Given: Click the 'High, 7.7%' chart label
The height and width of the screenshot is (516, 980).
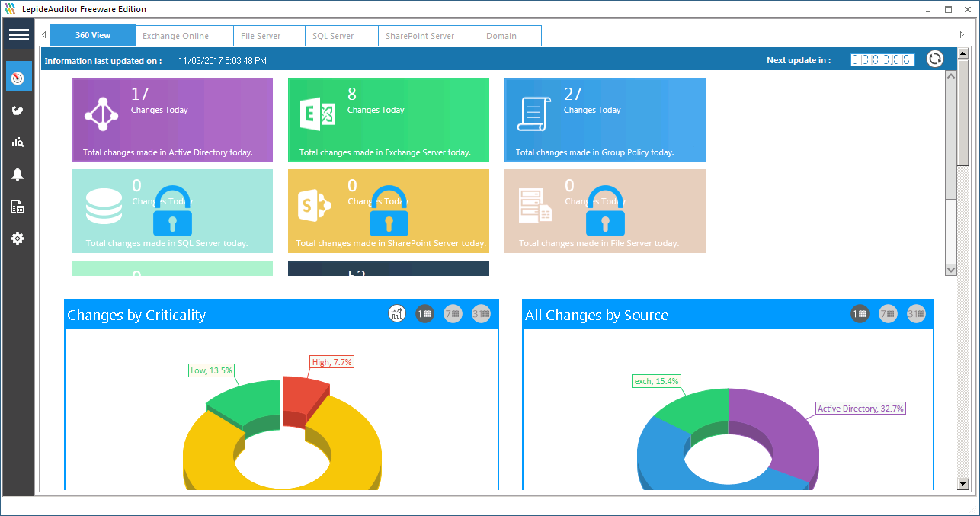Looking at the screenshot, I should pos(331,362).
